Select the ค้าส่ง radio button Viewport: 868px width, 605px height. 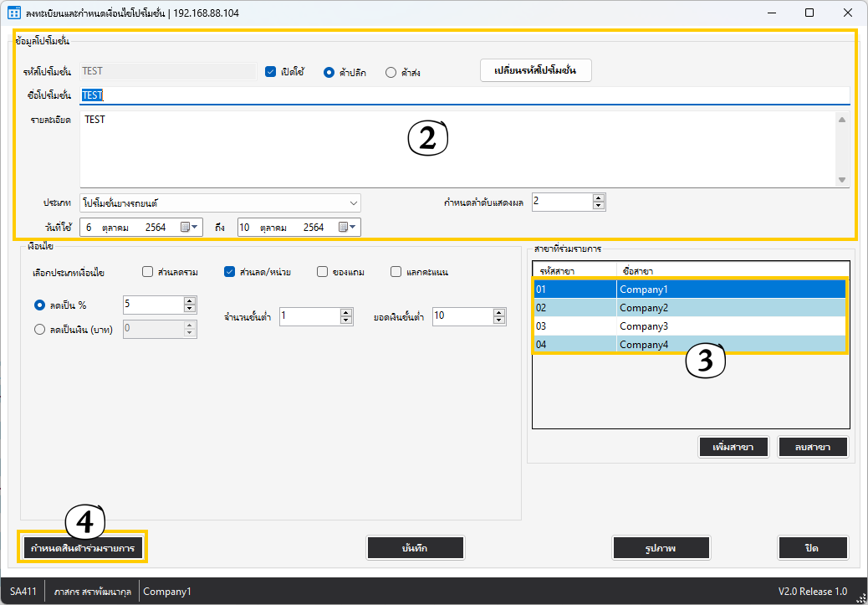(391, 72)
